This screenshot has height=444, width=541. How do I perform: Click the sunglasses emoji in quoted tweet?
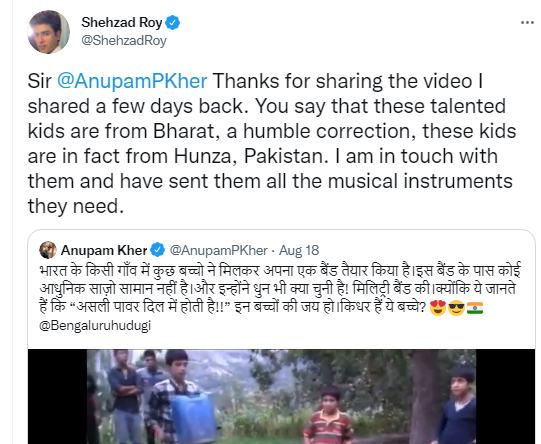pyautogui.click(x=456, y=308)
